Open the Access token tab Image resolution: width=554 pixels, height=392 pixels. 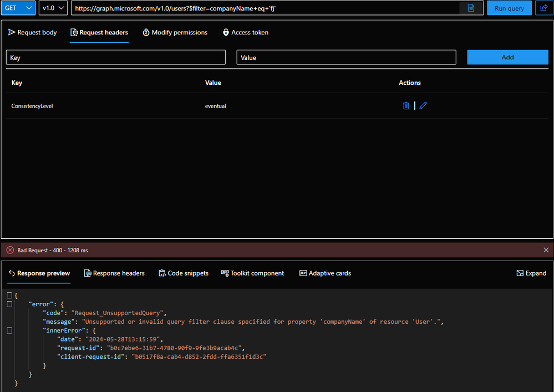246,33
